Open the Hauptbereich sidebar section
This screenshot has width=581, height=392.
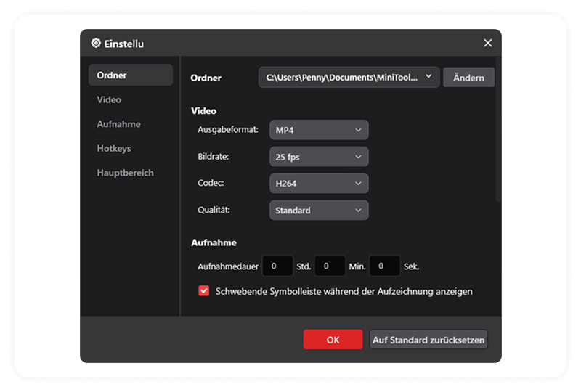click(x=125, y=173)
